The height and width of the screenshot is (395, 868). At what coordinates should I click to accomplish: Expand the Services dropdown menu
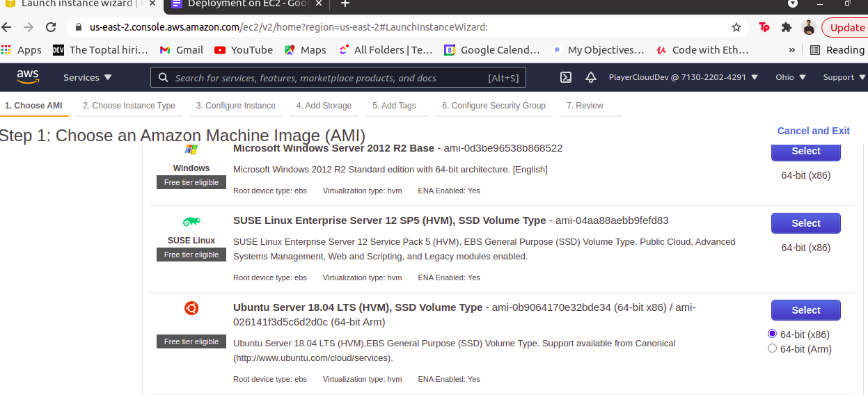tap(88, 77)
